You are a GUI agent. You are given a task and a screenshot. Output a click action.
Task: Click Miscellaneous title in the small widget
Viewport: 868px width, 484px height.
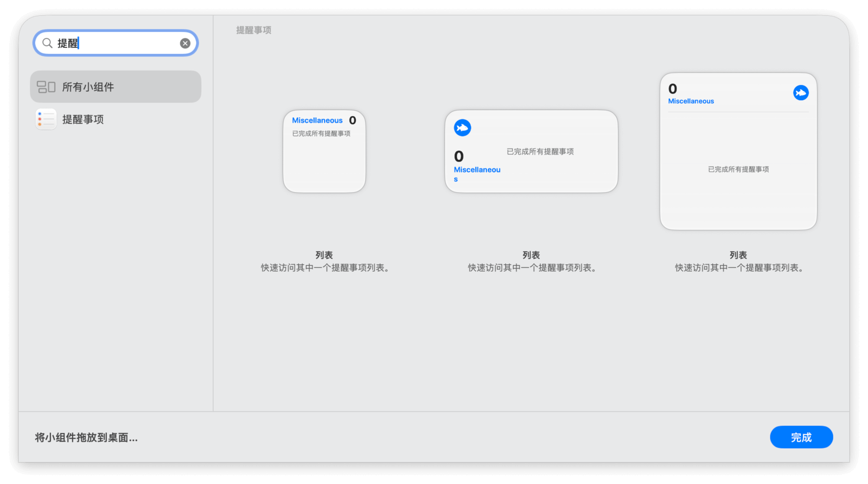317,120
